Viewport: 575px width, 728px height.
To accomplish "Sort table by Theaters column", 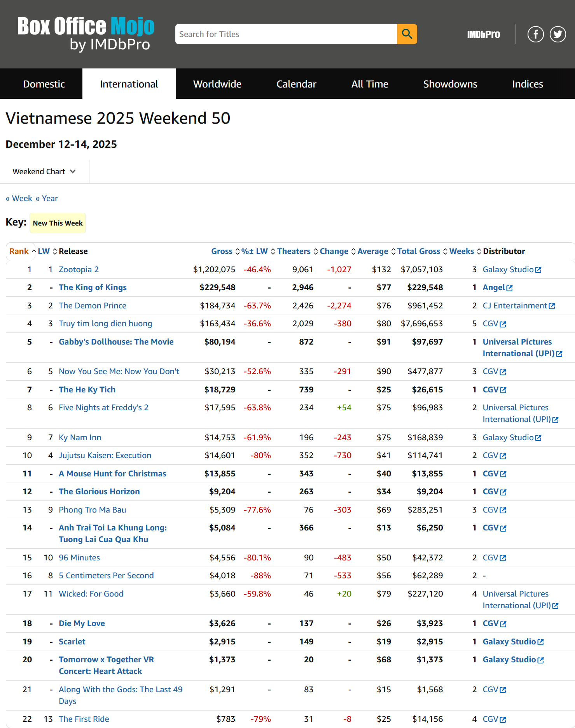I will [294, 251].
